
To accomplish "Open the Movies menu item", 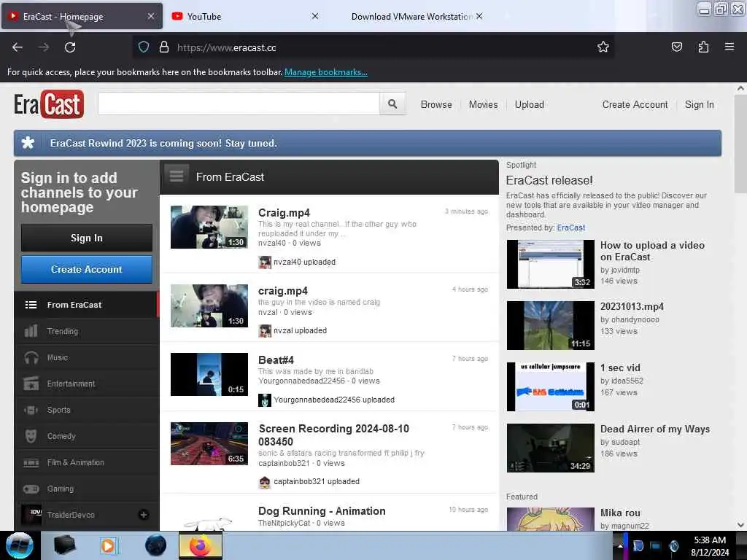I will (x=483, y=104).
